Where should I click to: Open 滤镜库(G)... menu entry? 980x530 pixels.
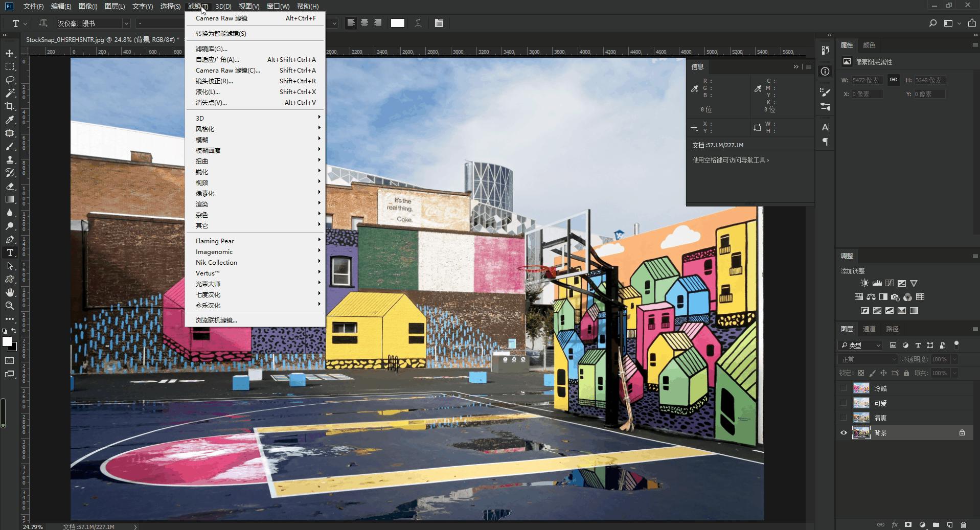[x=255, y=49]
